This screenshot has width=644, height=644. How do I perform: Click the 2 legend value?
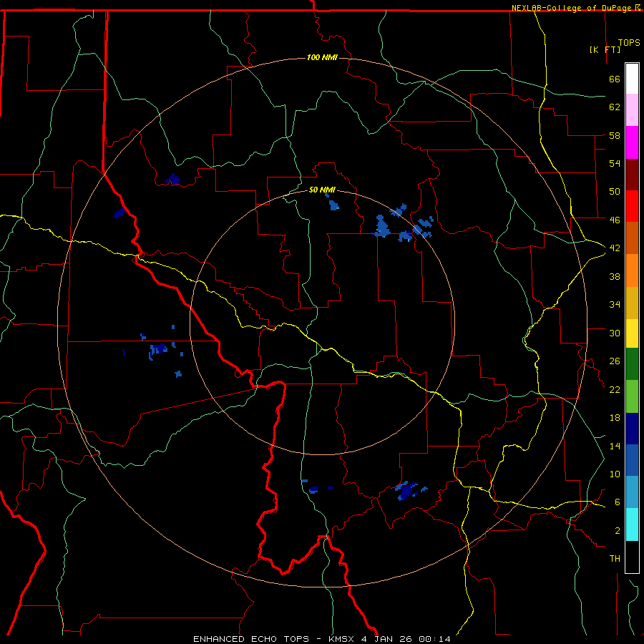coord(617,531)
